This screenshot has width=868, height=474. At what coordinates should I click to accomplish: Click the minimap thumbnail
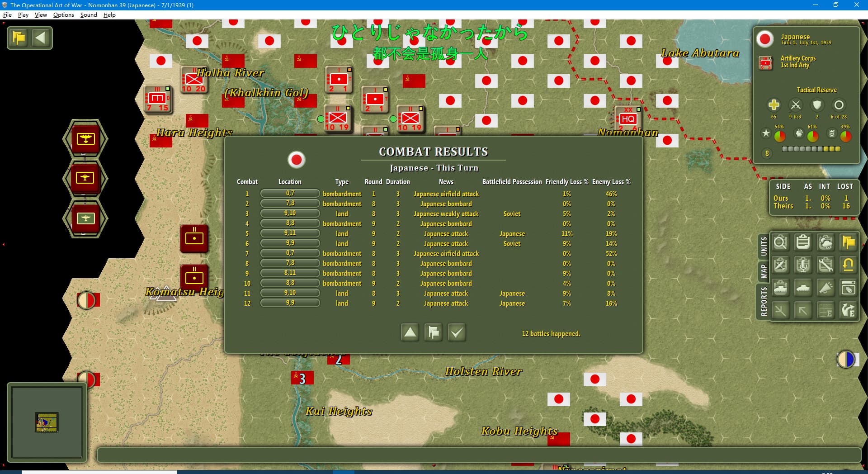pyautogui.click(x=47, y=422)
